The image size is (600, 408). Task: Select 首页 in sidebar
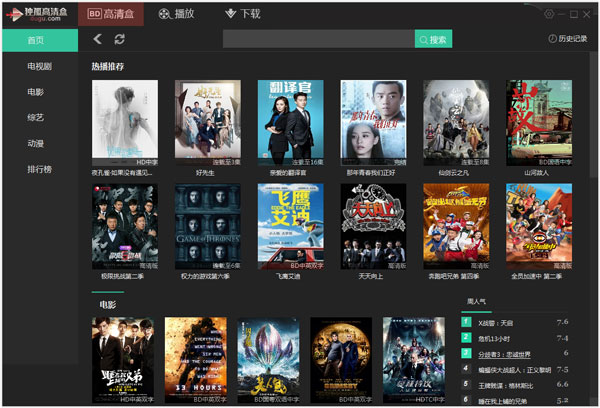coord(40,40)
